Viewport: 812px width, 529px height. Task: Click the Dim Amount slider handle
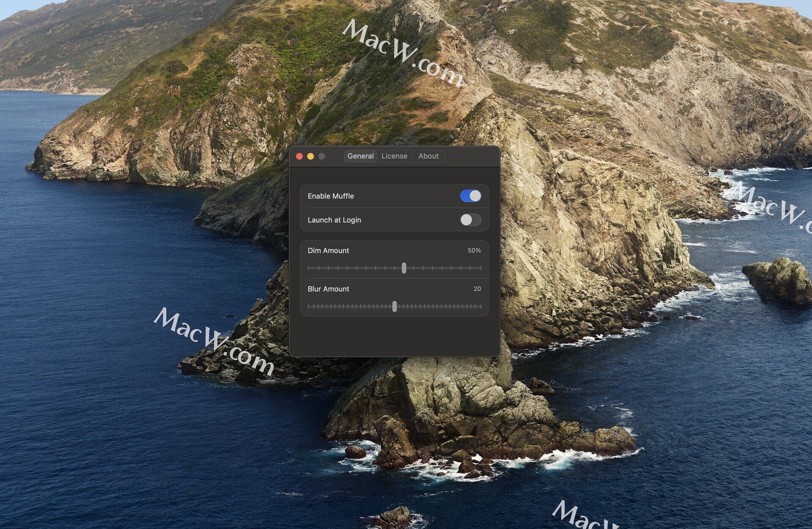404,268
